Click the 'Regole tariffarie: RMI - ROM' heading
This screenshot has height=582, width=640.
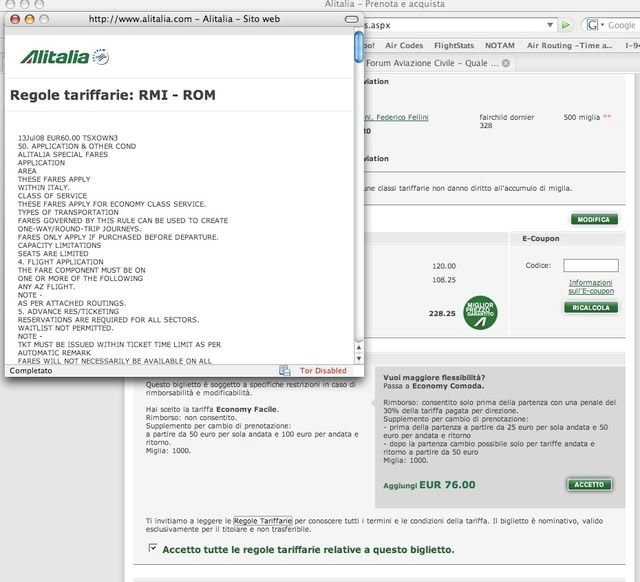(x=113, y=95)
